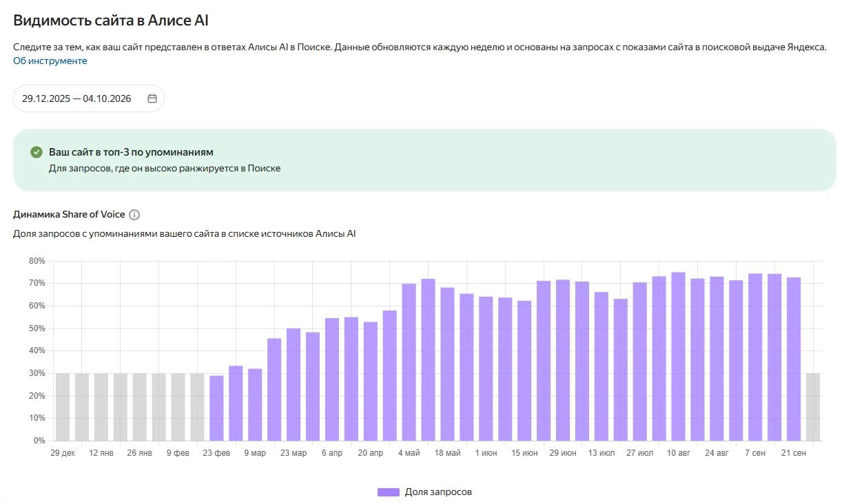Image resolution: width=844 pixels, height=504 pixels.
Task: Select the gray bar for 29 дек
Action: click(63, 407)
